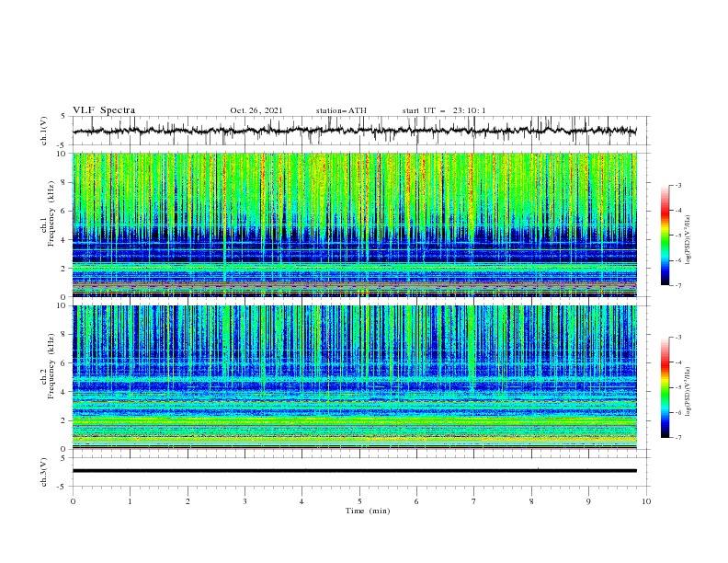This screenshot has height=563, width=728.
Task: Click time axis tick label "9"
Action: pyautogui.click(x=588, y=501)
